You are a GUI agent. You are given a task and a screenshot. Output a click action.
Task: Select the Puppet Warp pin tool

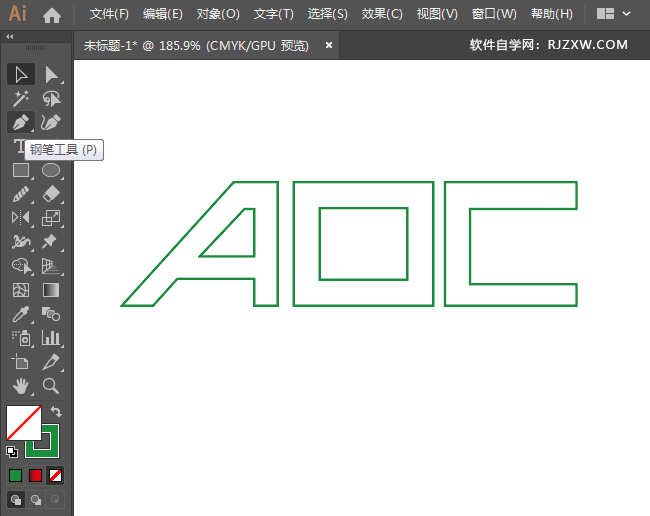click(x=51, y=242)
